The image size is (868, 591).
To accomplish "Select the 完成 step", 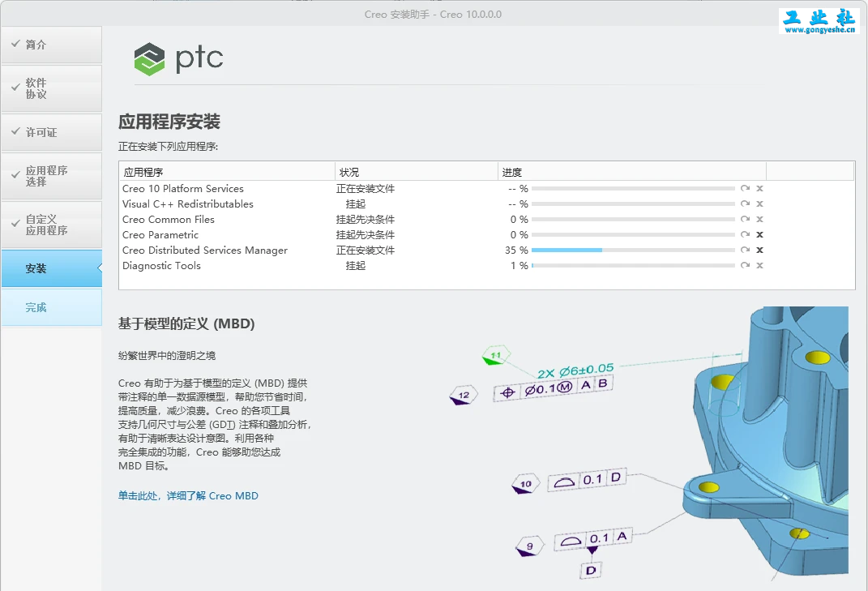I will pyautogui.click(x=52, y=307).
